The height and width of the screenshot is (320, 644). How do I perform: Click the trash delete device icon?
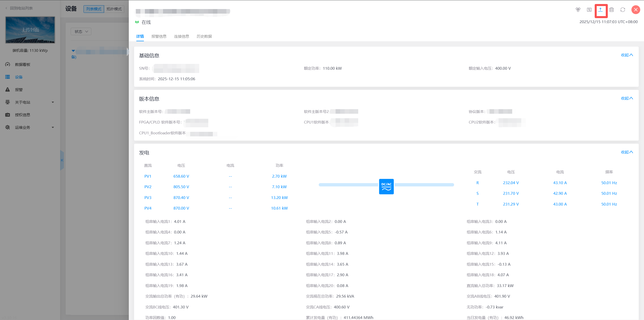612,10
